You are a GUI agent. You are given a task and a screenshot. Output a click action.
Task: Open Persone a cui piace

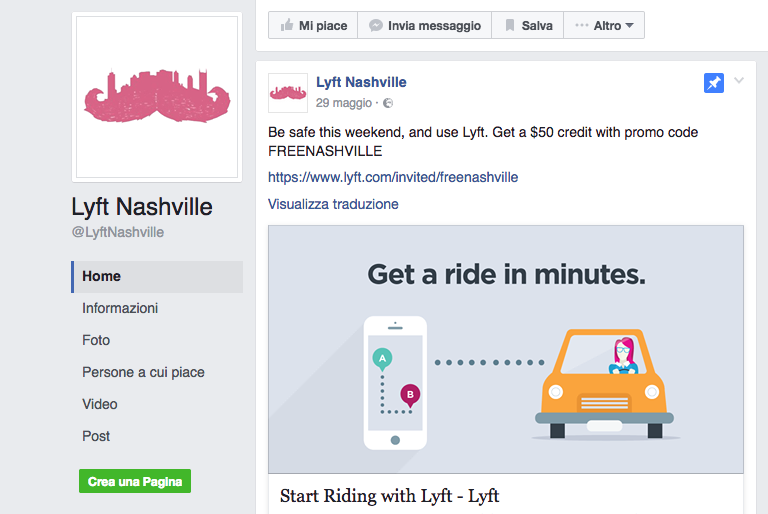tap(143, 372)
